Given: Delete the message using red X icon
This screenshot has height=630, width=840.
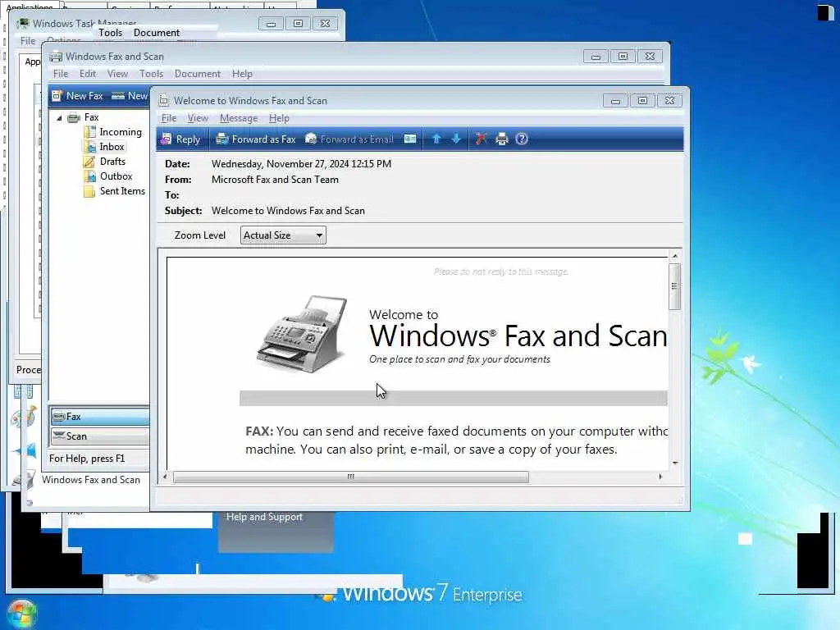Looking at the screenshot, I should click(x=481, y=139).
